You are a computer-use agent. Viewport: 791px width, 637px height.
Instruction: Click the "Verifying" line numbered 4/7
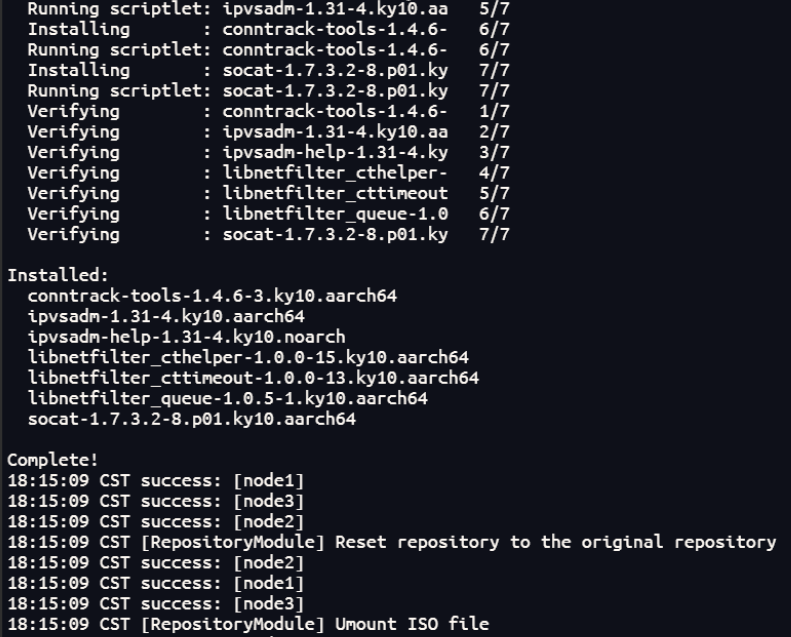268,173
